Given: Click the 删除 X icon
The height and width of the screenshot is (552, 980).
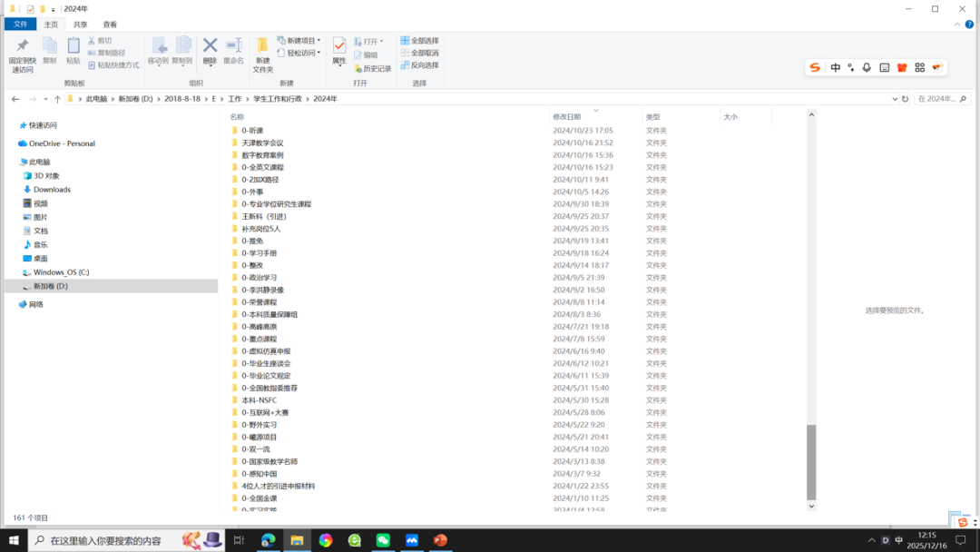Looking at the screenshot, I should click(210, 45).
